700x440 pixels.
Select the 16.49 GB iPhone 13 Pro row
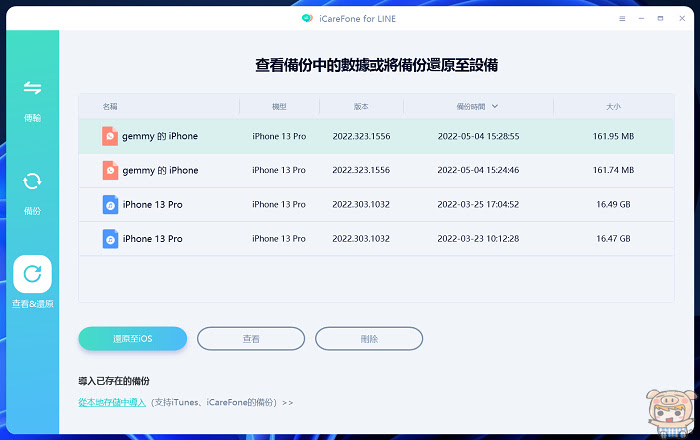click(x=376, y=205)
